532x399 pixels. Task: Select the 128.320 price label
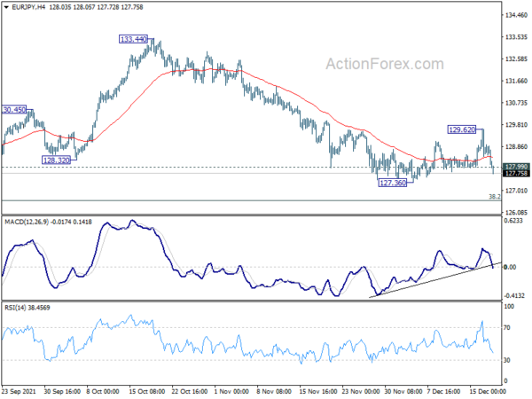[x=57, y=160]
